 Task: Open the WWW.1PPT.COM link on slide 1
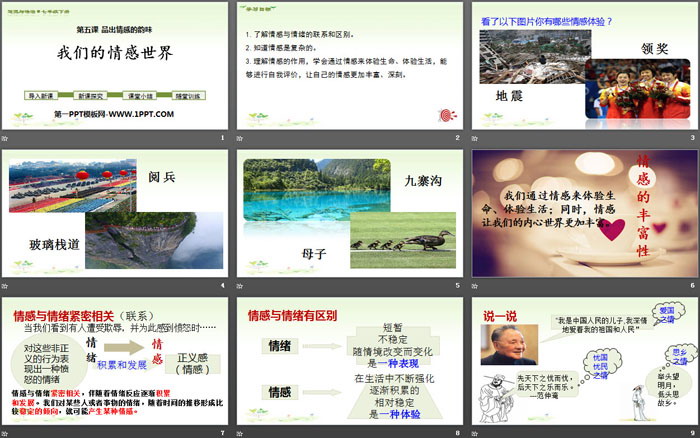pyautogui.click(x=115, y=114)
